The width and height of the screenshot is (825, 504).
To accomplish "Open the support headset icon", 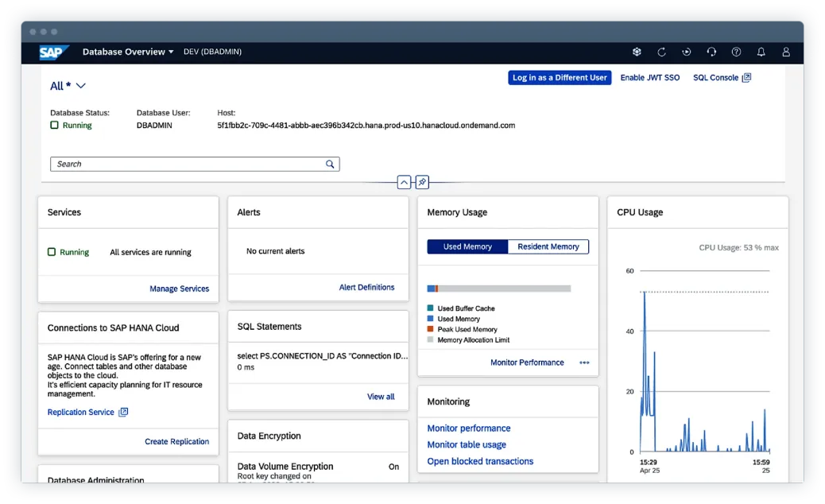I will point(711,52).
